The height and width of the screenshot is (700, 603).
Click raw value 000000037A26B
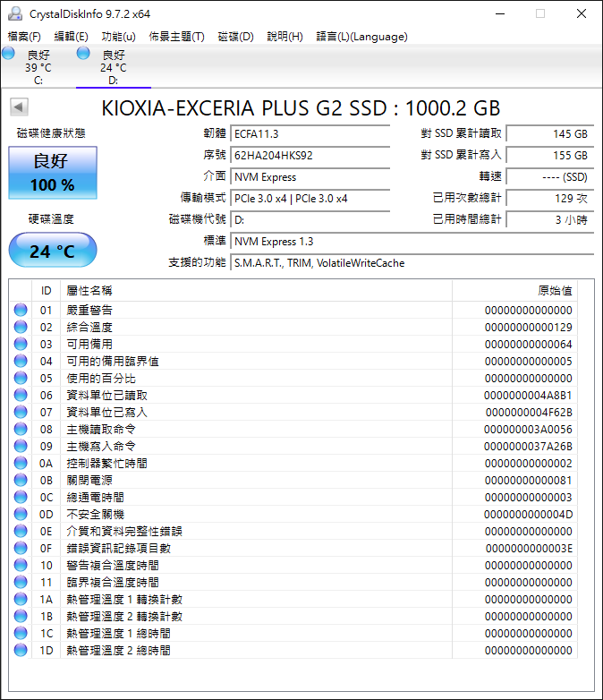click(x=528, y=446)
